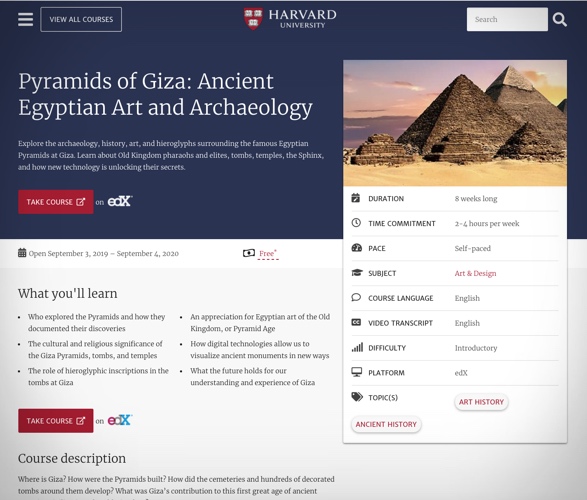Click the 'cultural and religious significance' bullet
Viewport: 587px width, 500px height.
click(95, 350)
